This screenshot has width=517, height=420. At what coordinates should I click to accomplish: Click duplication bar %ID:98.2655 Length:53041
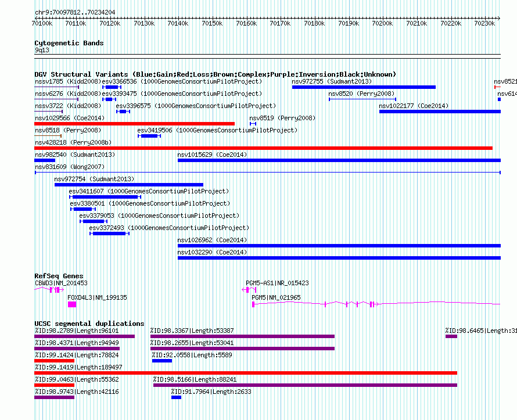242,349
